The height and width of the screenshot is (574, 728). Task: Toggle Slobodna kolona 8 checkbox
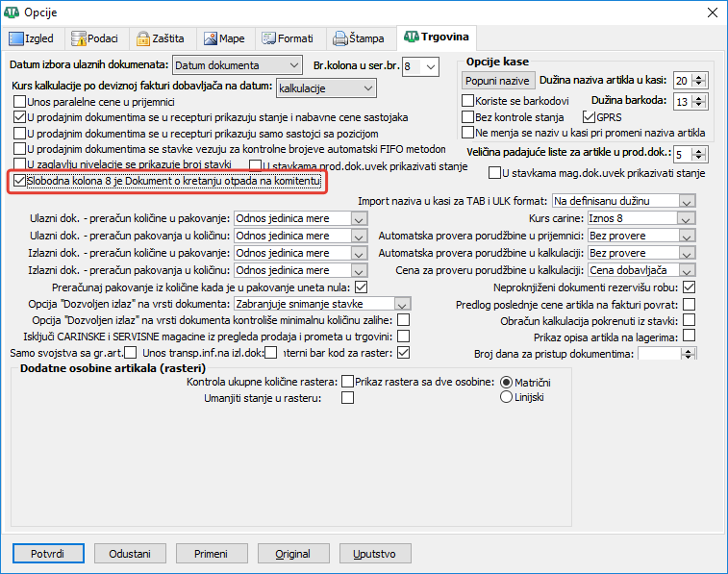[x=19, y=181]
